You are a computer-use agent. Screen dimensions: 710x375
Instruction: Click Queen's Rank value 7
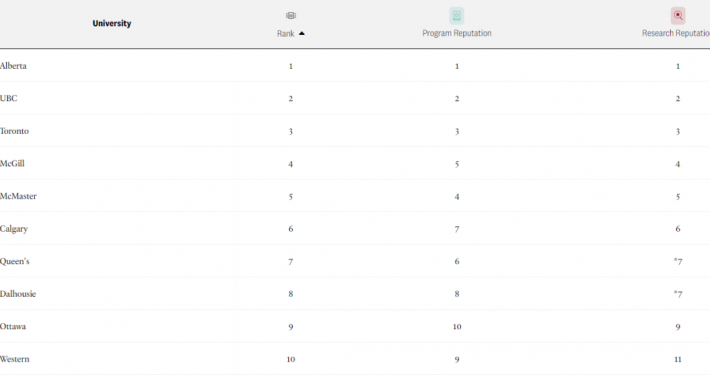point(291,262)
